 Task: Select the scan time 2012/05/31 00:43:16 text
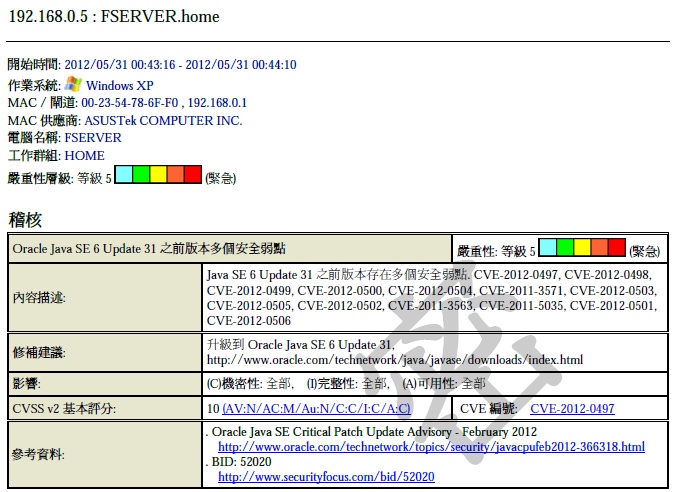click(x=120, y=64)
